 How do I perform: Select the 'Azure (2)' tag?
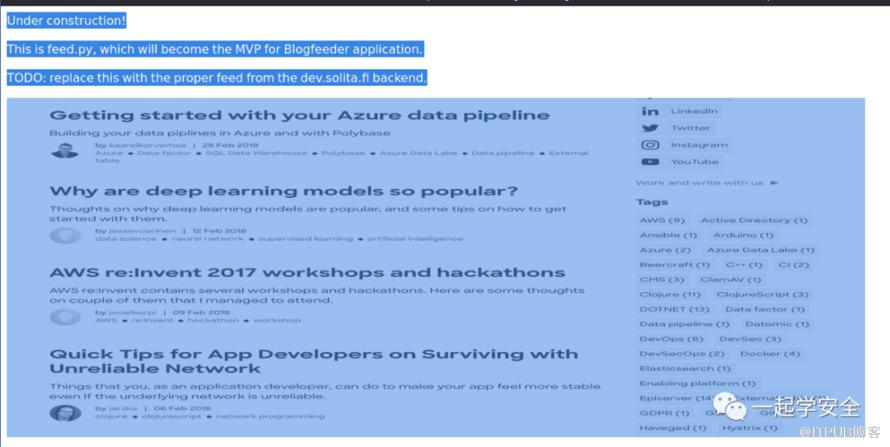click(x=665, y=250)
